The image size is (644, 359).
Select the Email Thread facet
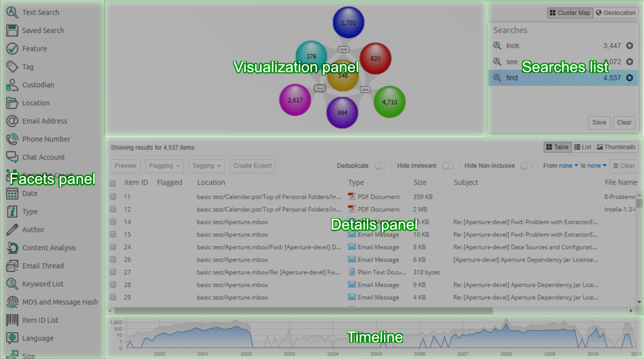point(43,265)
